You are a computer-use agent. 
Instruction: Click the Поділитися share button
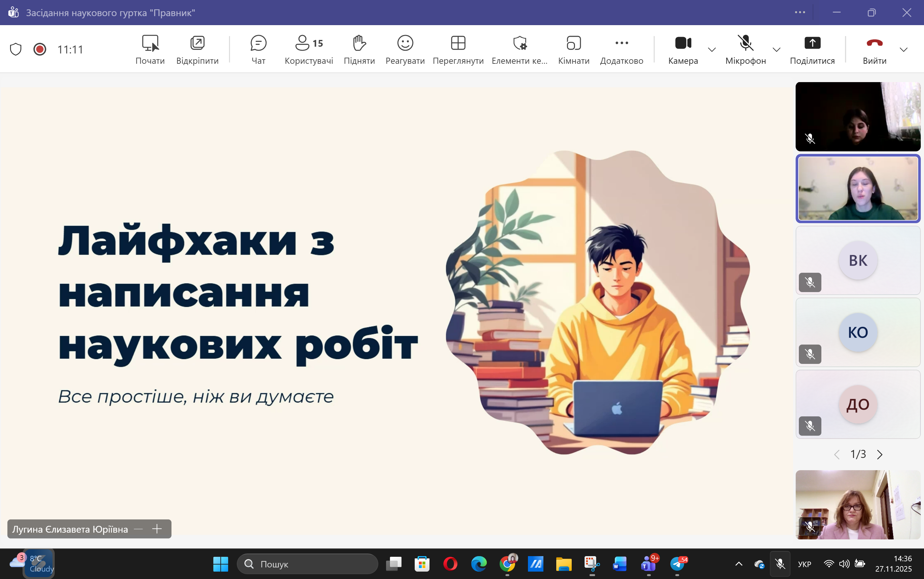(x=812, y=49)
